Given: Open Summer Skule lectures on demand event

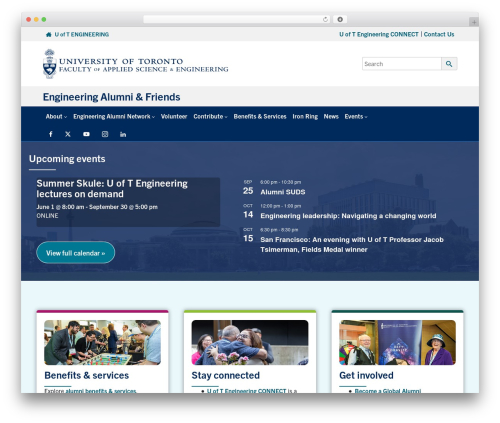Looking at the screenshot, I should (x=112, y=189).
